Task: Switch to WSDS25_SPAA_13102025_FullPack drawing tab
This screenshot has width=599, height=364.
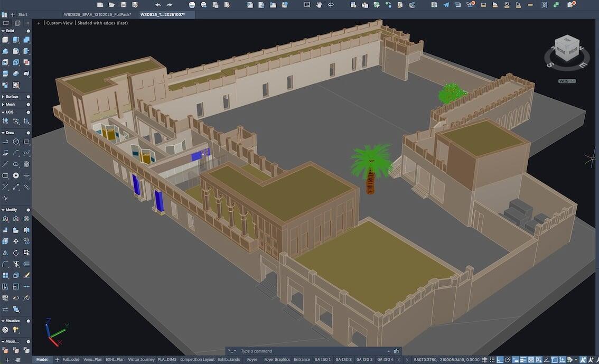Action: pyautogui.click(x=97, y=15)
